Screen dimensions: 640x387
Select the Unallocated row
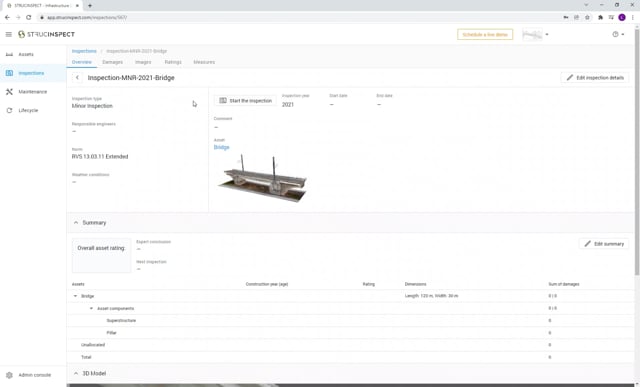[x=350, y=345]
